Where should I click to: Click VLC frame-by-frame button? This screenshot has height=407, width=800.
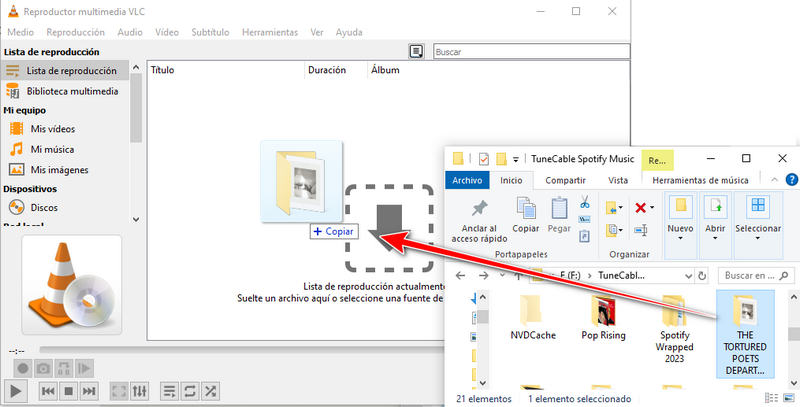pyautogui.click(x=84, y=368)
